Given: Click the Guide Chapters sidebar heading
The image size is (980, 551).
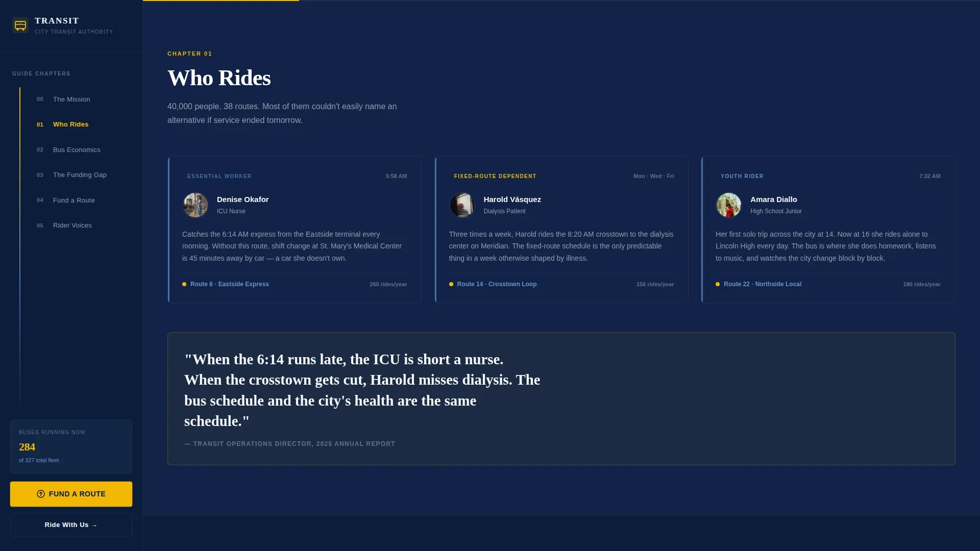Looking at the screenshot, I should (x=41, y=74).
